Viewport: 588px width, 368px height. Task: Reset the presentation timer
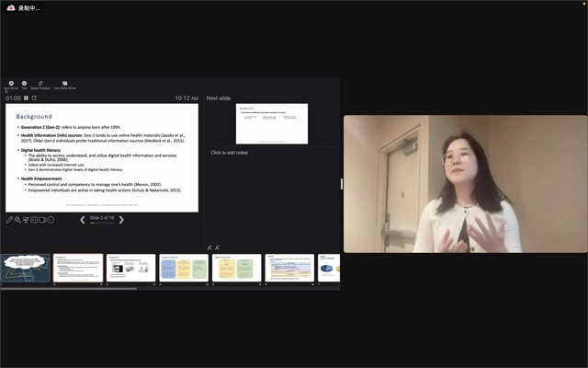pyautogui.click(x=35, y=98)
